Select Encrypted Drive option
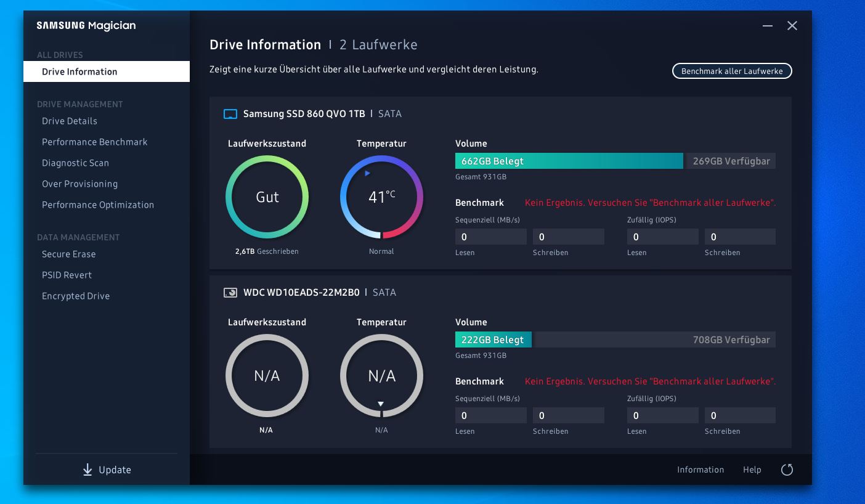Screen dimensions: 865x504 (x=76, y=296)
